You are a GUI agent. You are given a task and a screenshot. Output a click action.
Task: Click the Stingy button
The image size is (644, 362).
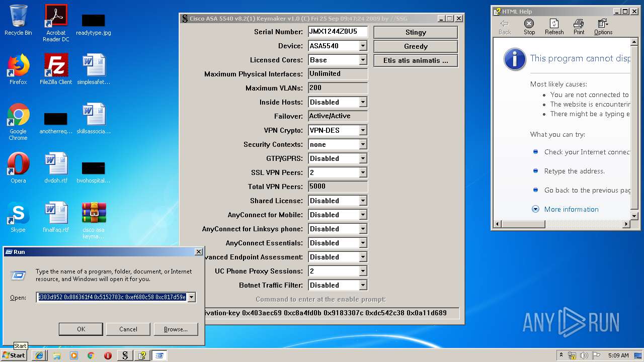point(416,32)
